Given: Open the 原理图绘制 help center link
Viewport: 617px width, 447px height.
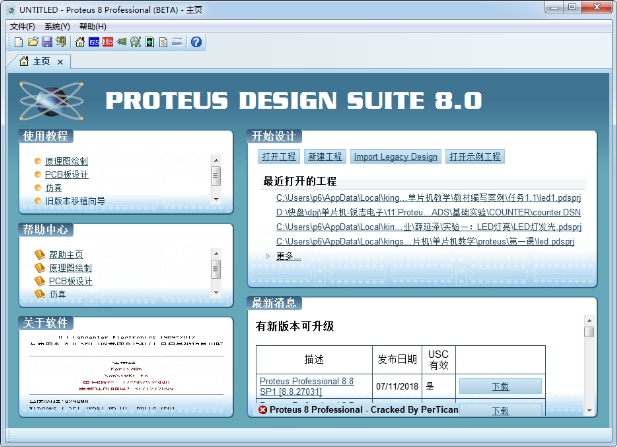Looking at the screenshot, I should [x=70, y=268].
